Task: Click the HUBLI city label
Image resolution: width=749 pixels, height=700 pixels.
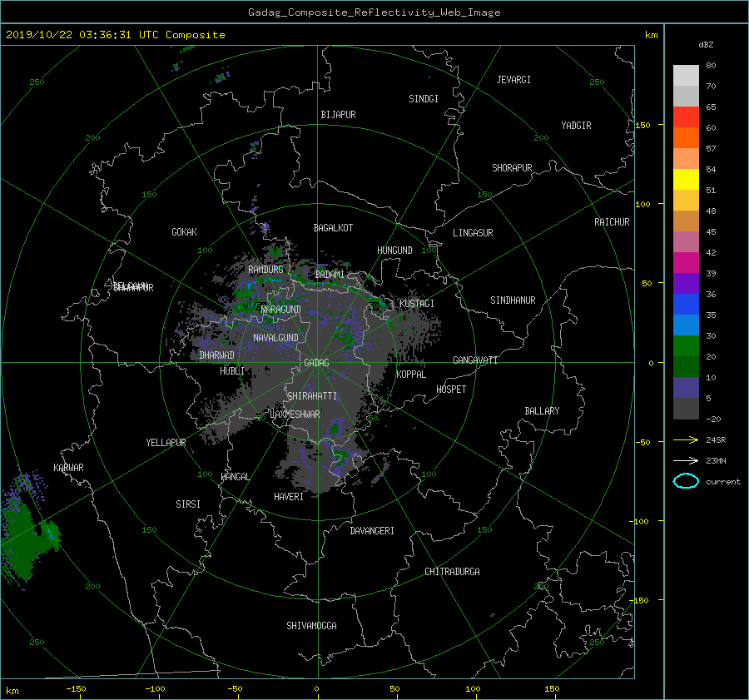Action: pos(231,371)
